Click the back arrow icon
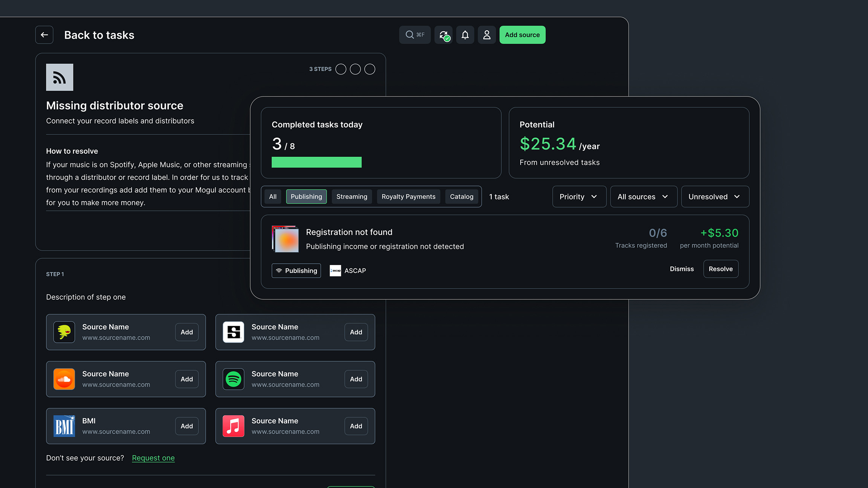This screenshot has height=488, width=868. (x=44, y=35)
